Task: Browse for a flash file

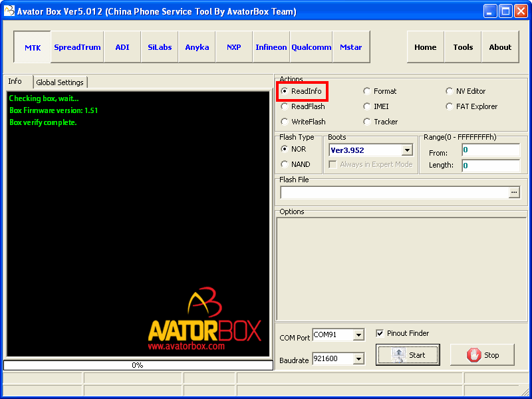Action: click(514, 192)
